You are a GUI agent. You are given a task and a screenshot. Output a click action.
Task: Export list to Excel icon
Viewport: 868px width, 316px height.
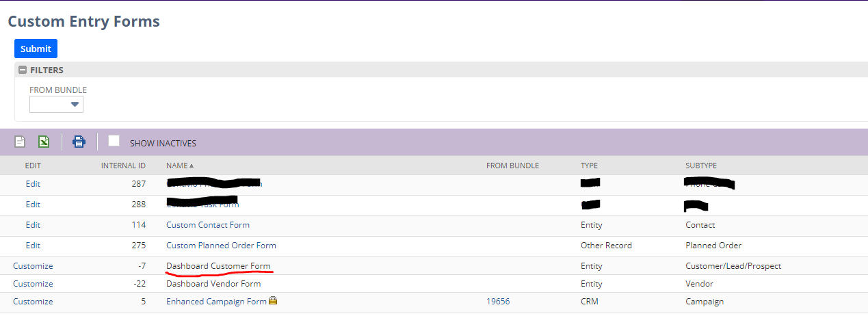[x=44, y=142]
